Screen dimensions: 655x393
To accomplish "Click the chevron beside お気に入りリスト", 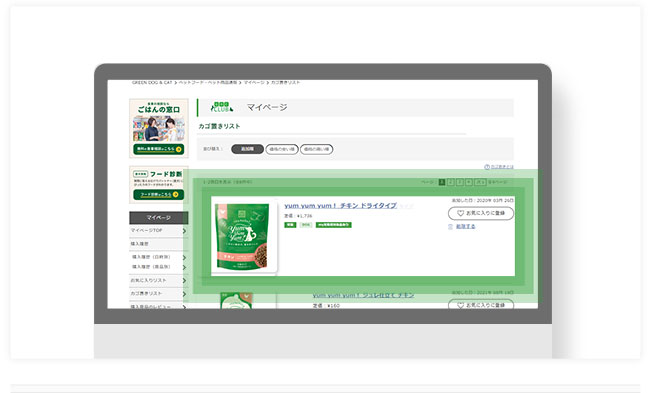I will (184, 281).
